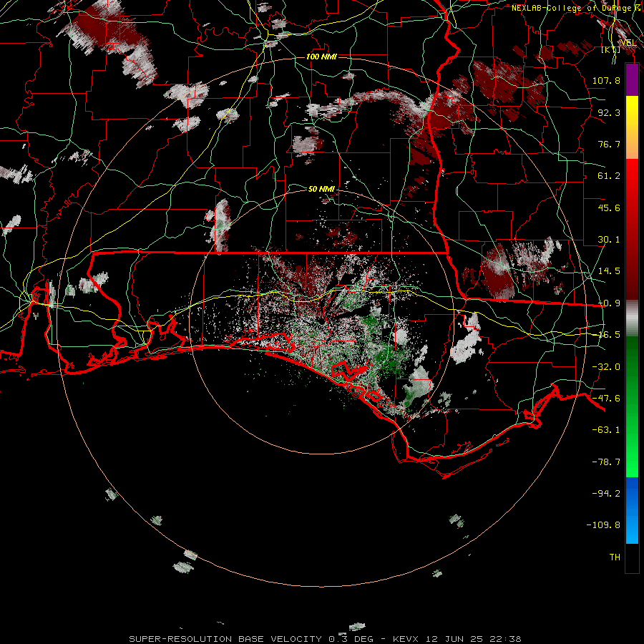Click the SUPER-RESOLUTION BASE VELOCITY caption text
The height and width of the screenshot is (644, 644).
(227, 639)
